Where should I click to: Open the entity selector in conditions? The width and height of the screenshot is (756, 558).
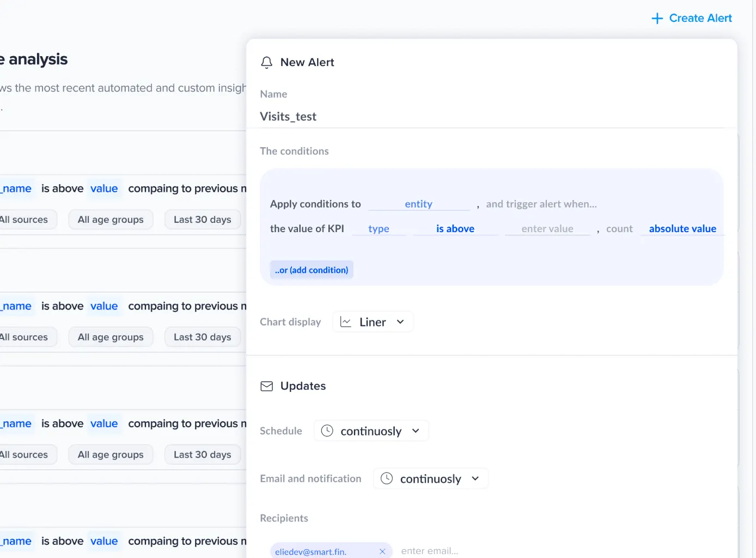point(418,204)
